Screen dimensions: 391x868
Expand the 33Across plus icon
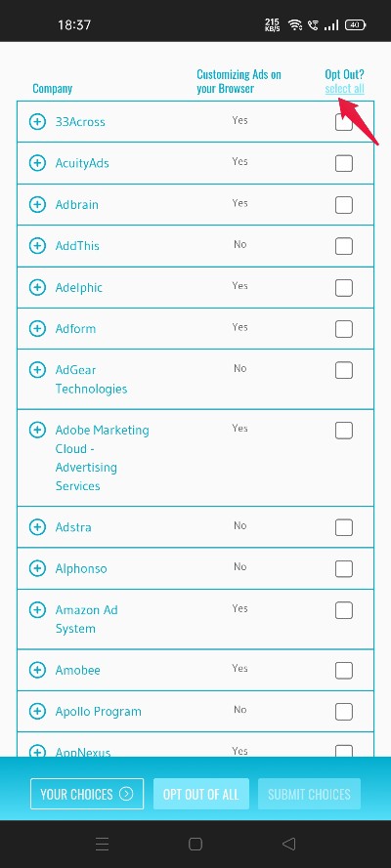pyautogui.click(x=37, y=121)
